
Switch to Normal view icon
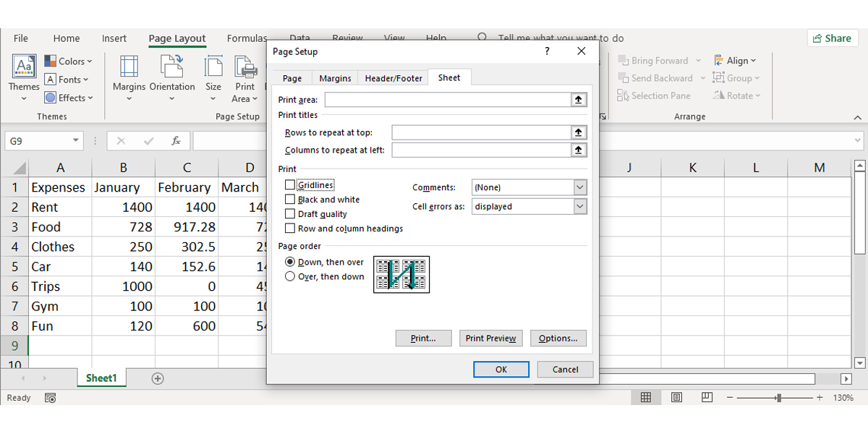(x=646, y=398)
